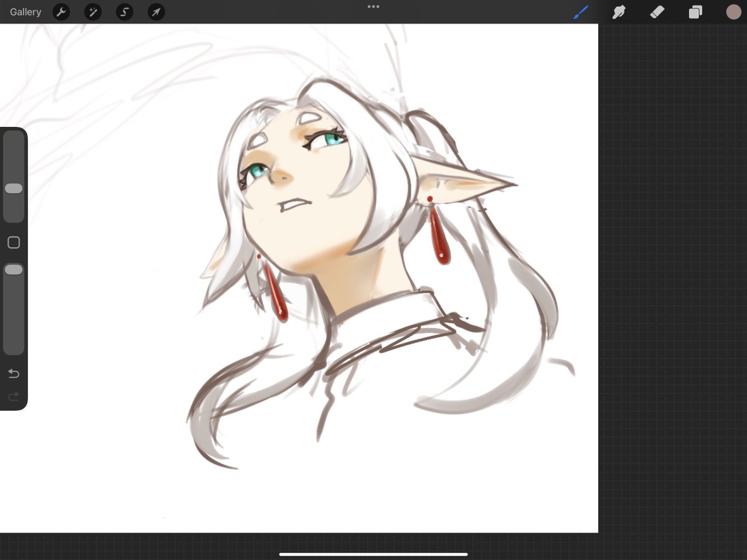The image size is (747, 560).
Task: Undo the last stroke
Action: pos(14,373)
